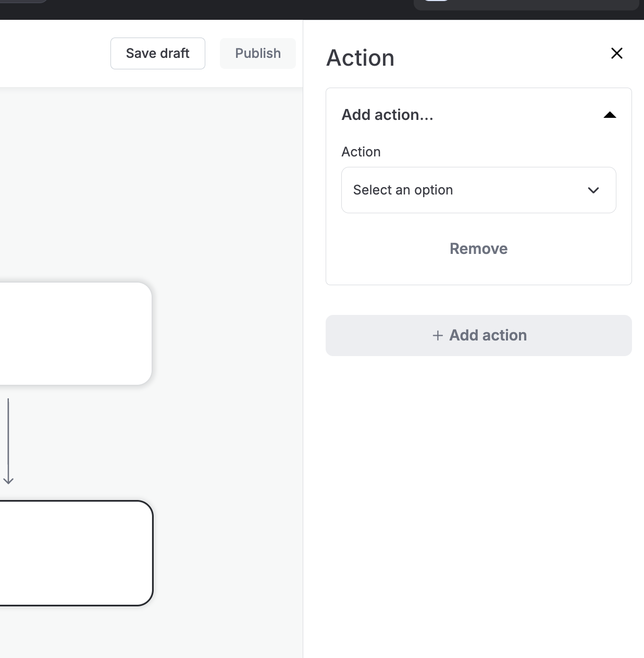The height and width of the screenshot is (658, 644).
Task: Close the Action side panel
Action: (x=616, y=53)
